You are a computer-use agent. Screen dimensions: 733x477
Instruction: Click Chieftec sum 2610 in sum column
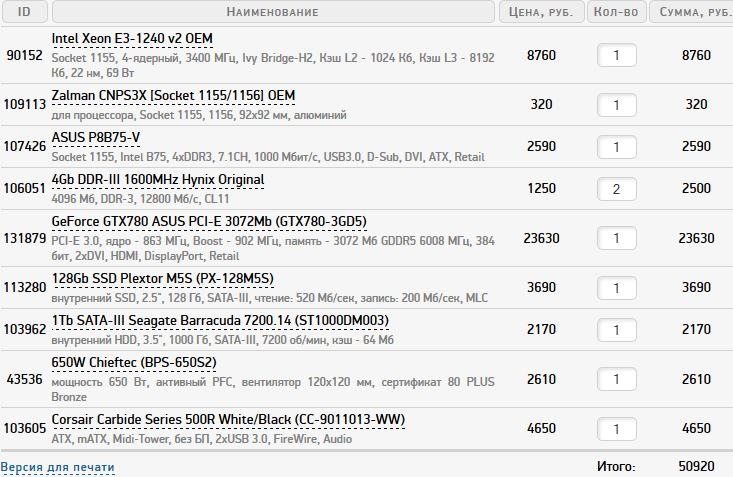coord(696,379)
